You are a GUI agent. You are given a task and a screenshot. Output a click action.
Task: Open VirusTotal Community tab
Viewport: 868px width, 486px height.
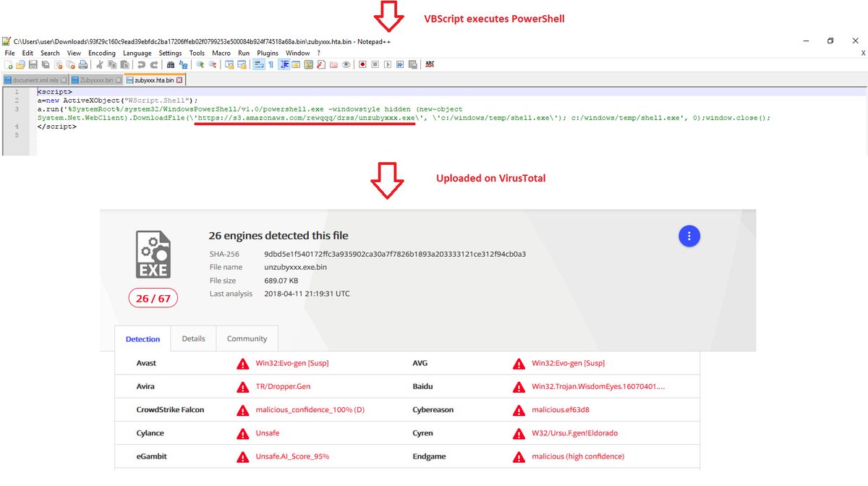[x=247, y=338]
